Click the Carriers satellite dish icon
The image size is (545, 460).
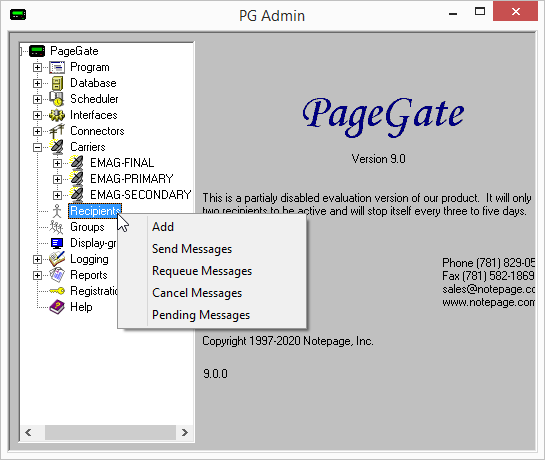(57, 147)
